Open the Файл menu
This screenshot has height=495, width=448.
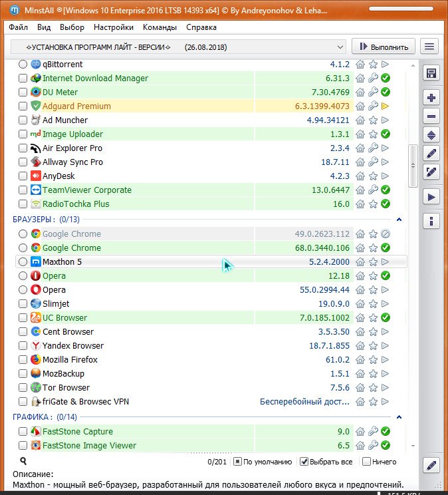(19, 27)
